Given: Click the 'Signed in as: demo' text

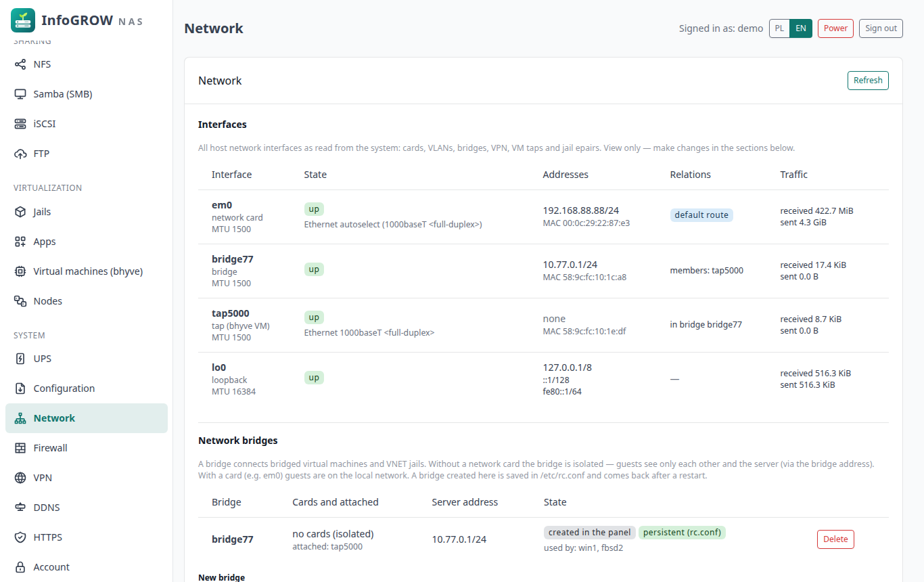Looking at the screenshot, I should [x=721, y=28].
